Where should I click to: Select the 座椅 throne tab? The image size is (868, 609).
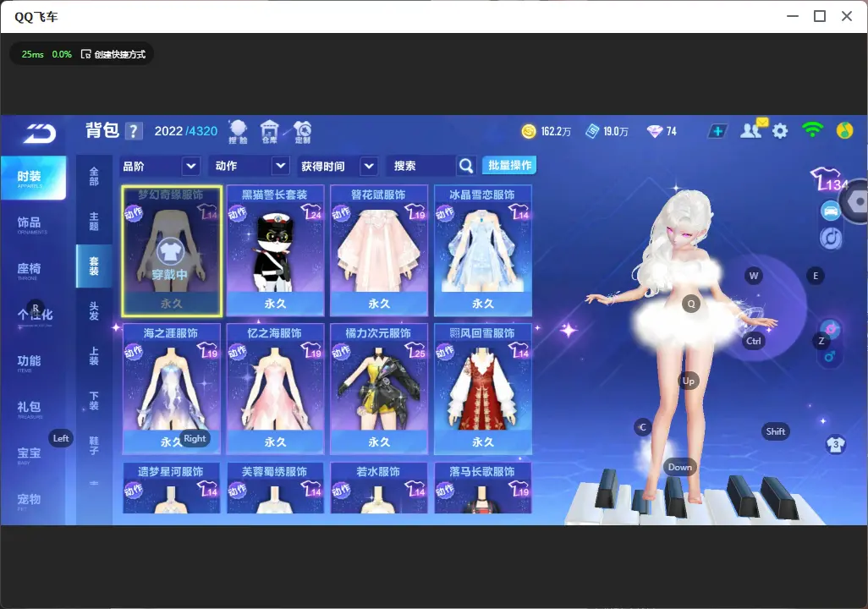(30, 270)
